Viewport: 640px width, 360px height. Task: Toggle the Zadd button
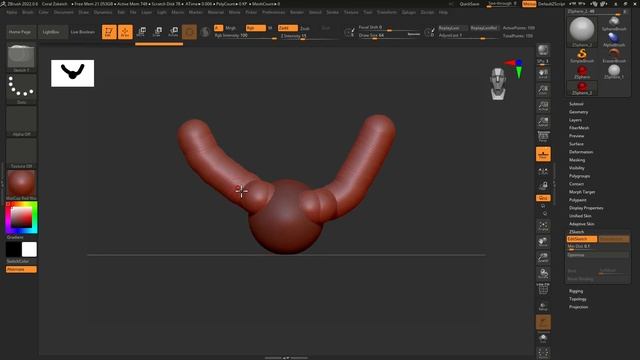tap(288, 28)
